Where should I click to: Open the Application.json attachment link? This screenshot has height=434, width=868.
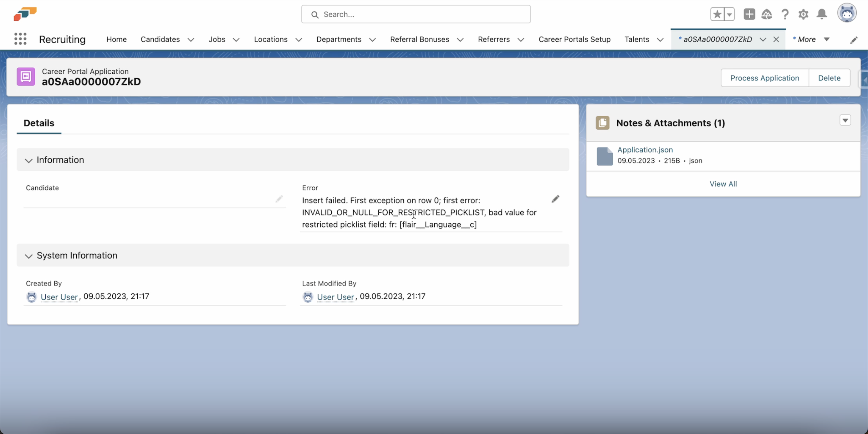click(x=645, y=150)
